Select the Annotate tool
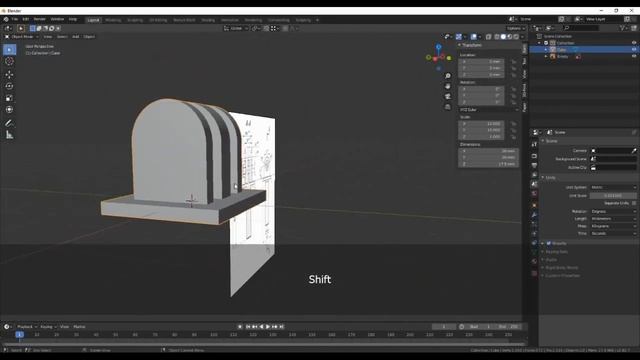The height and width of the screenshot is (360, 640). point(9,123)
